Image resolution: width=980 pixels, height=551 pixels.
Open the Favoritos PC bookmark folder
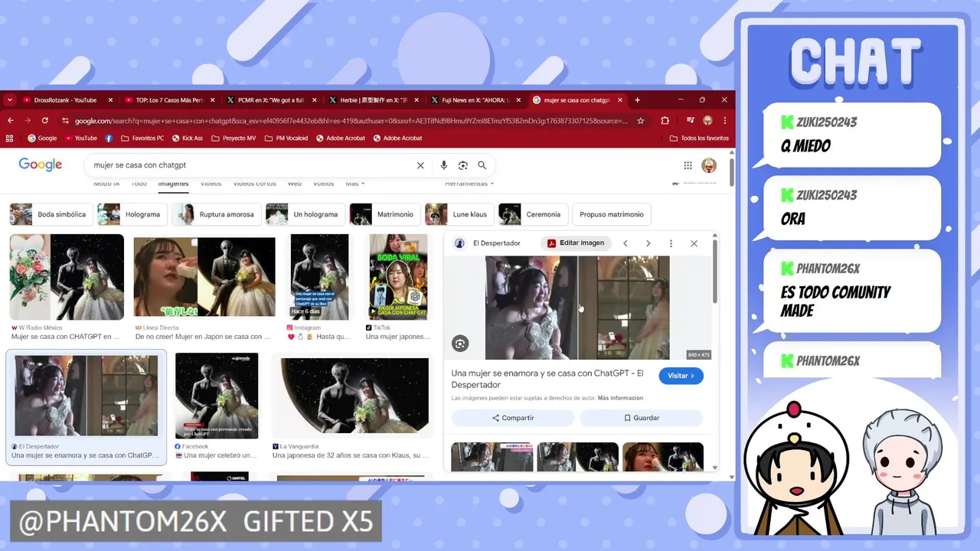coord(142,139)
